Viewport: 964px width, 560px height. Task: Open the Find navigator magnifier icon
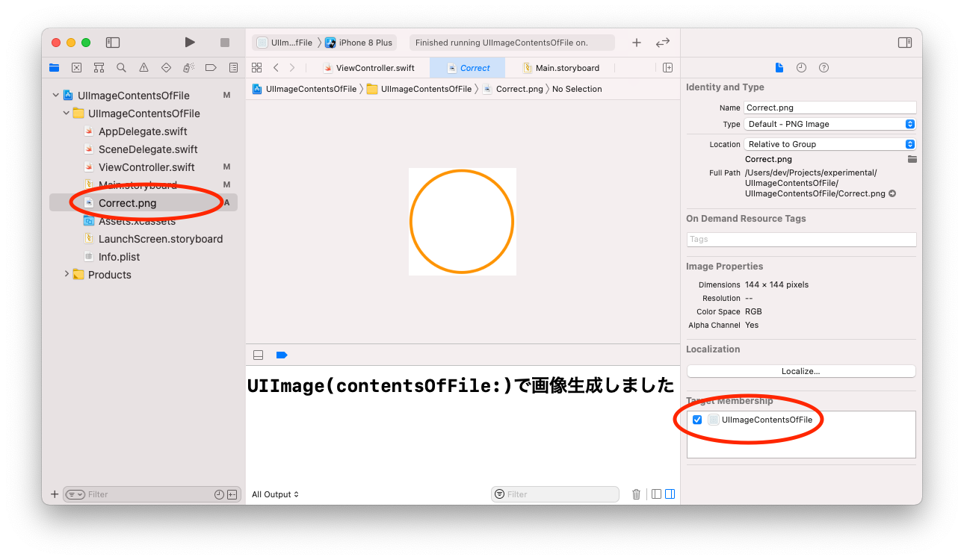pyautogui.click(x=121, y=67)
